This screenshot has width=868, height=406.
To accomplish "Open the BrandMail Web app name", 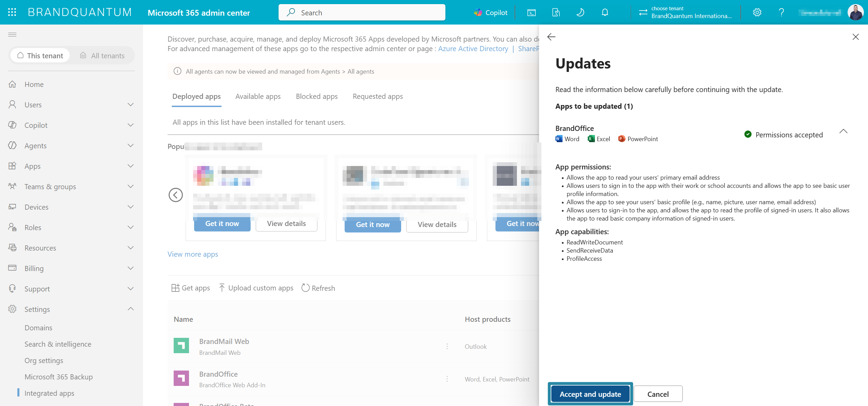I will [224, 342].
